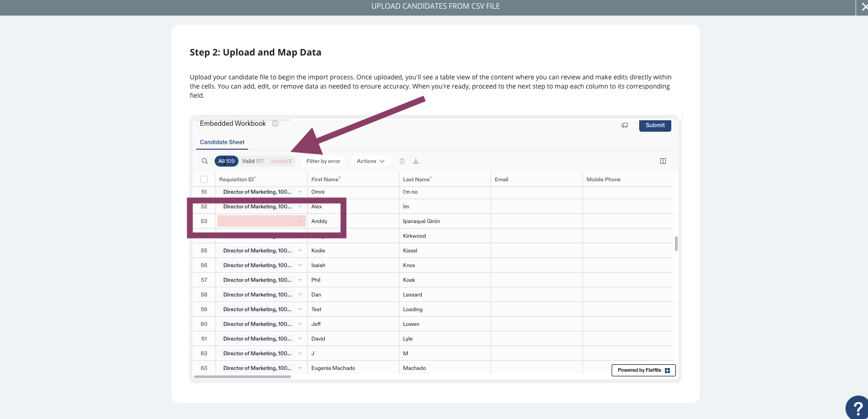This screenshot has width=868, height=419.
Task: Open the feedback message icon left of Submit
Action: click(x=625, y=125)
